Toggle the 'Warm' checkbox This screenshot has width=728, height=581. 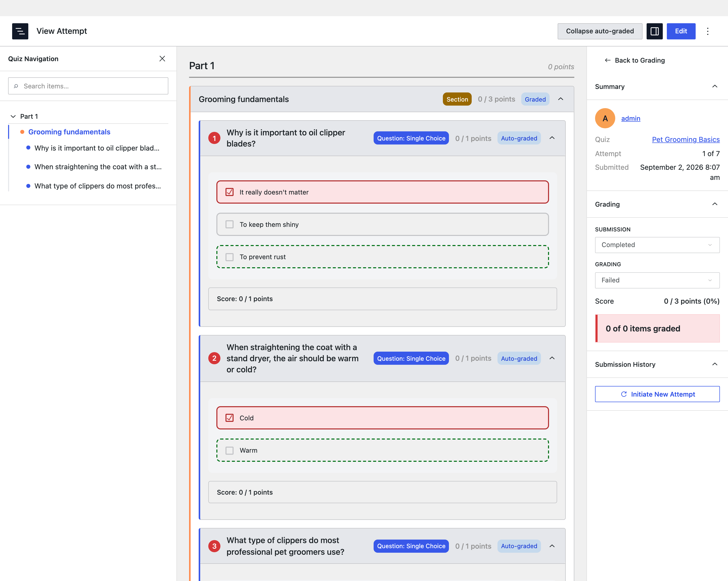pyautogui.click(x=229, y=450)
